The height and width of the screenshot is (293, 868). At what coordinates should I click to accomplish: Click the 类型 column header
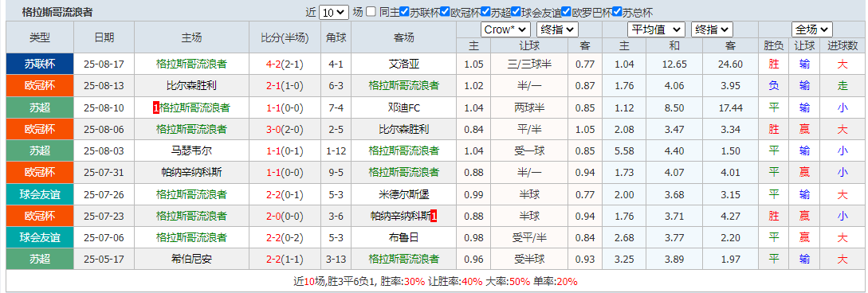pos(40,37)
